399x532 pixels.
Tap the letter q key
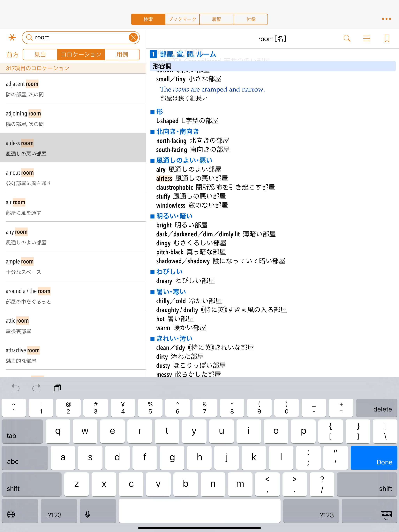coord(58,431)
